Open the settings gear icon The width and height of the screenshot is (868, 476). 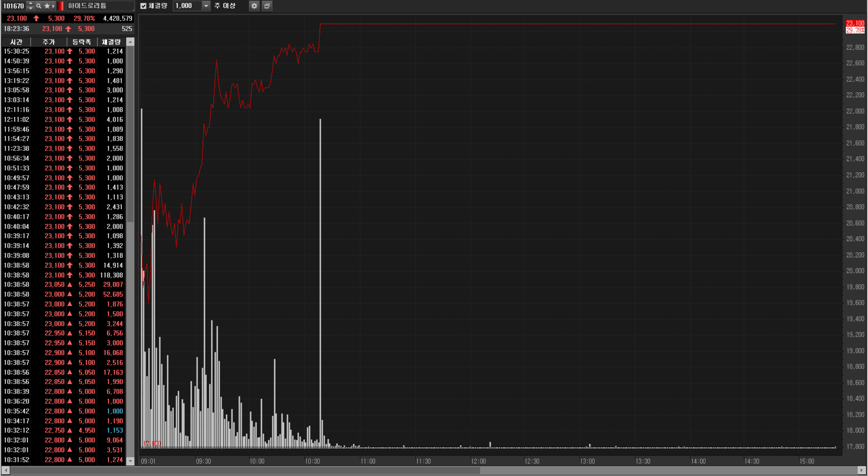tap(254, 6)
